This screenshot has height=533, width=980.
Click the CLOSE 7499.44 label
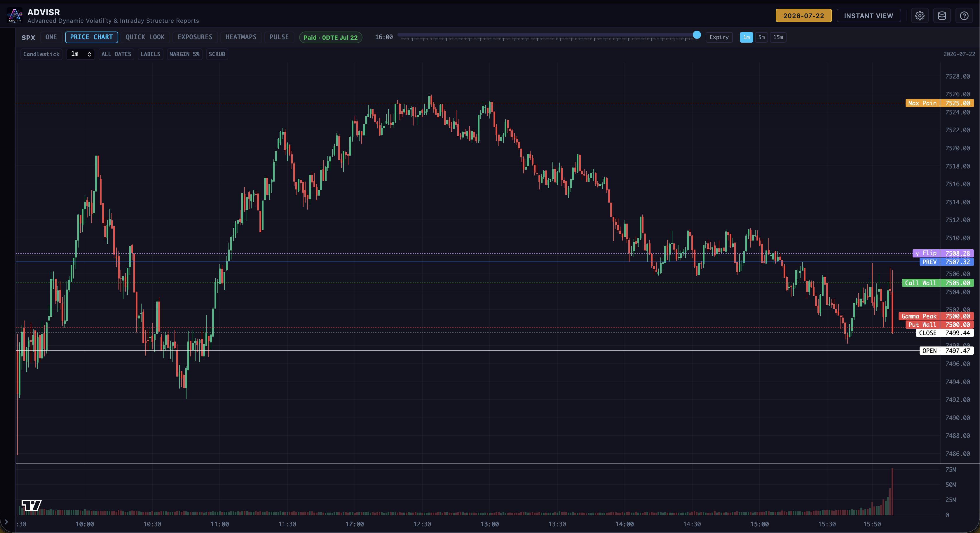tap(945, 333)
